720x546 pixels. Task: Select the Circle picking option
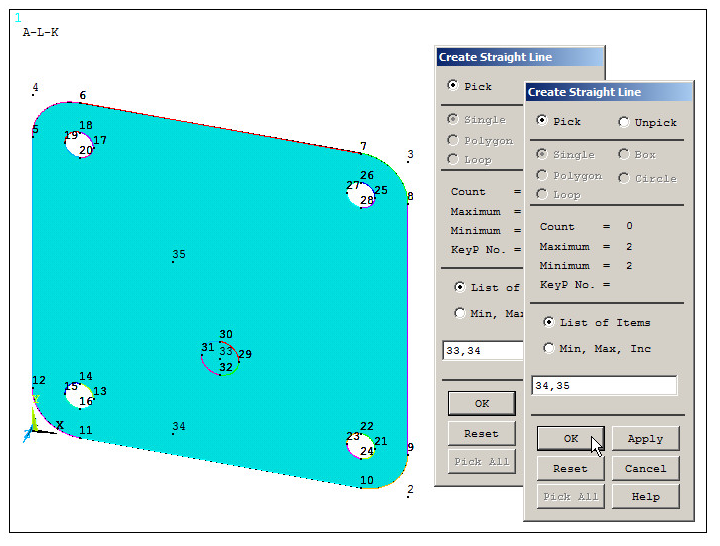624,178
